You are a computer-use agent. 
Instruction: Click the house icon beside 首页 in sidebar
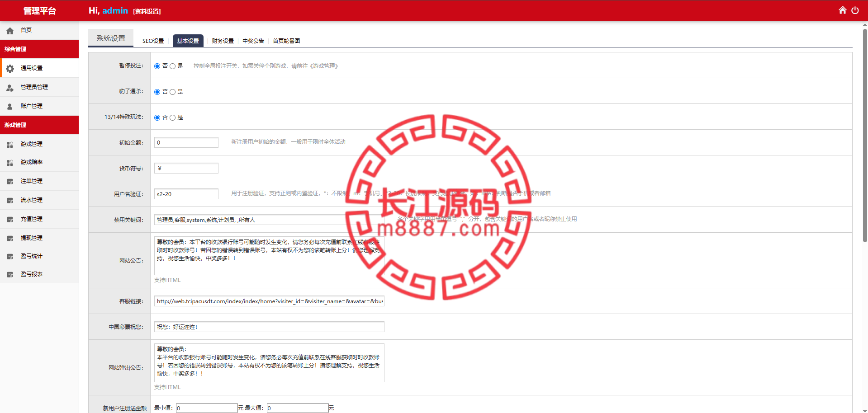10,31
